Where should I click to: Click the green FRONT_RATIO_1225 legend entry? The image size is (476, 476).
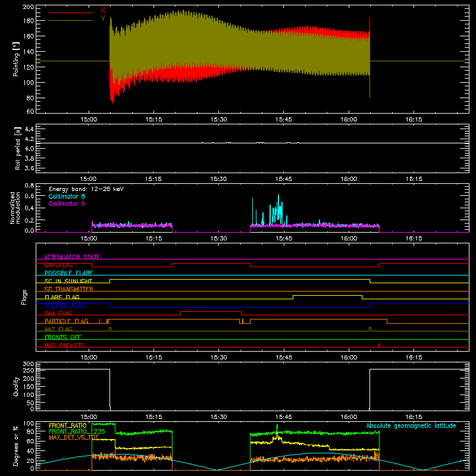click(x=77, y=431)
